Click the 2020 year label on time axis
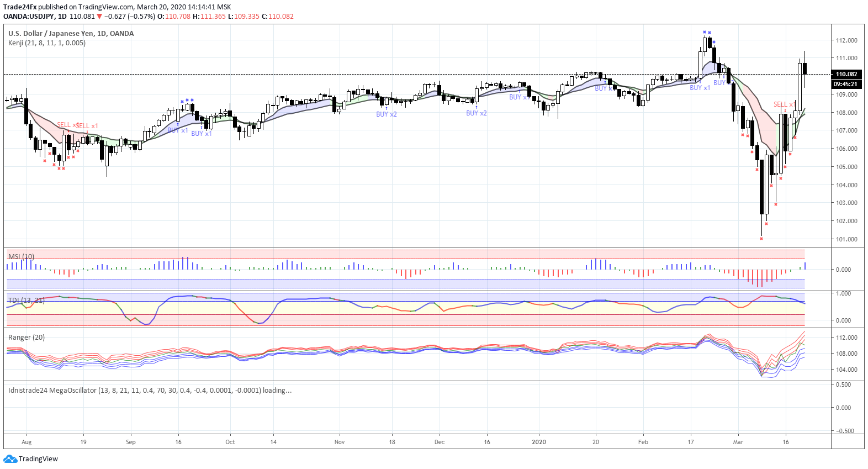 pos(539,442)
